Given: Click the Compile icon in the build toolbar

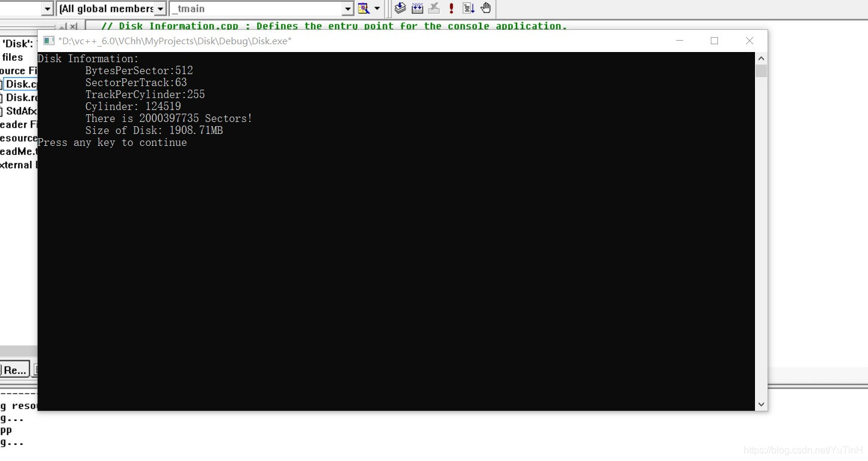Looking at the screenshot, I should point(401,8).
